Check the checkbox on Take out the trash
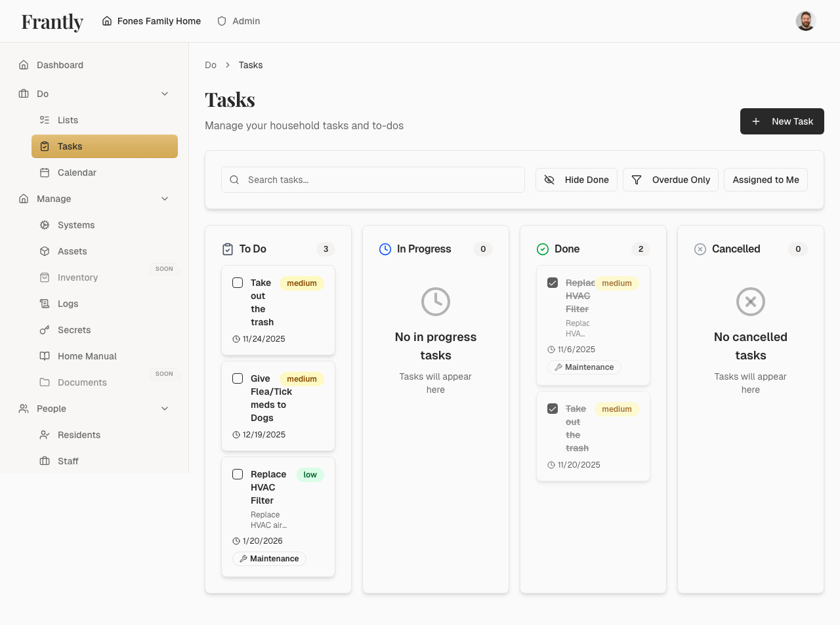The width and height of the screenshot is (840, 625). pos(238,283)
